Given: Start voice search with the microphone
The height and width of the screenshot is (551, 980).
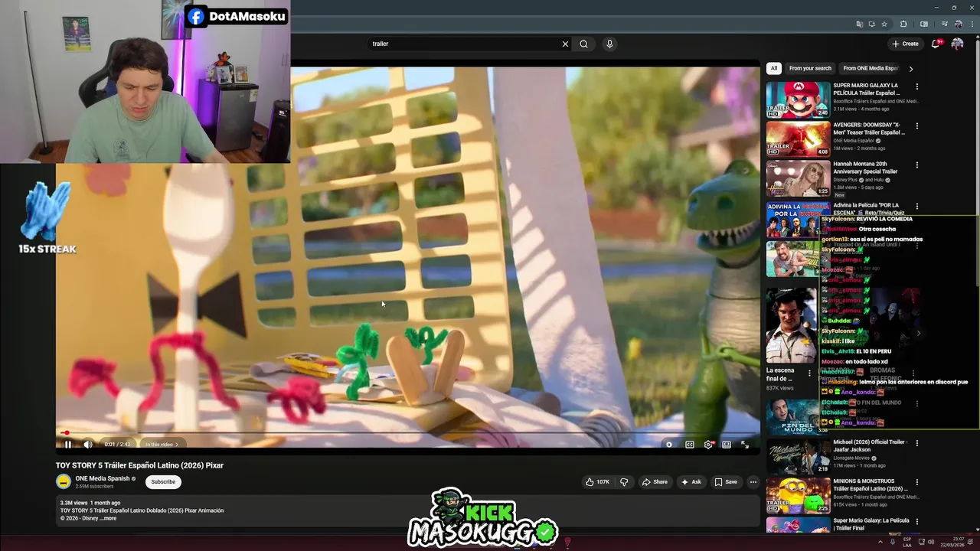Looking at the screenshot, I should tap(609, 44).
